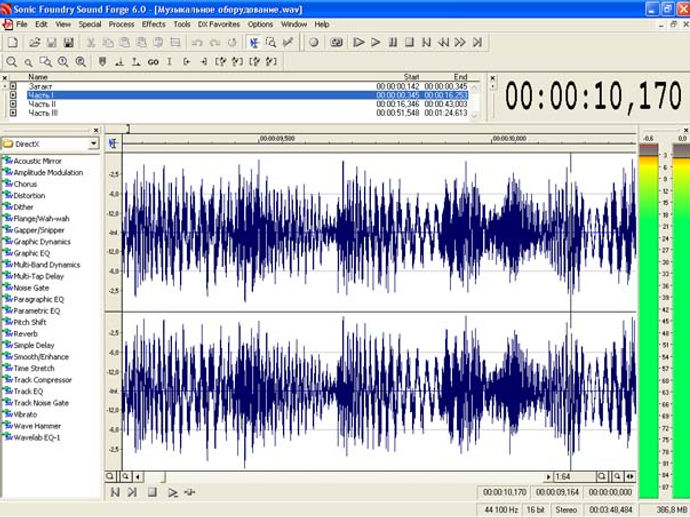690x518 pixels.
Task: Select the Pitch Shift plug-in
Action: (x=29, y=322)
